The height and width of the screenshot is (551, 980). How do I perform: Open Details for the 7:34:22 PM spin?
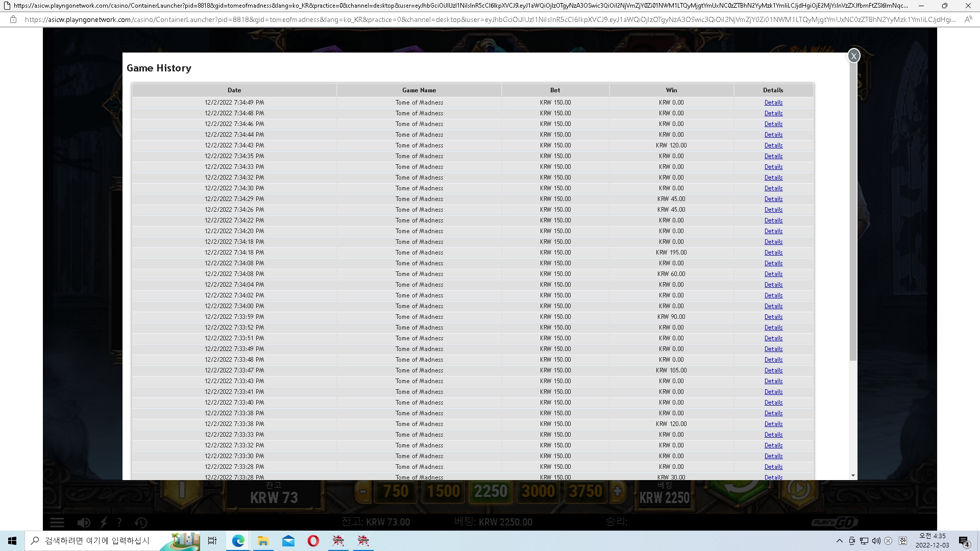click(773, 220)
